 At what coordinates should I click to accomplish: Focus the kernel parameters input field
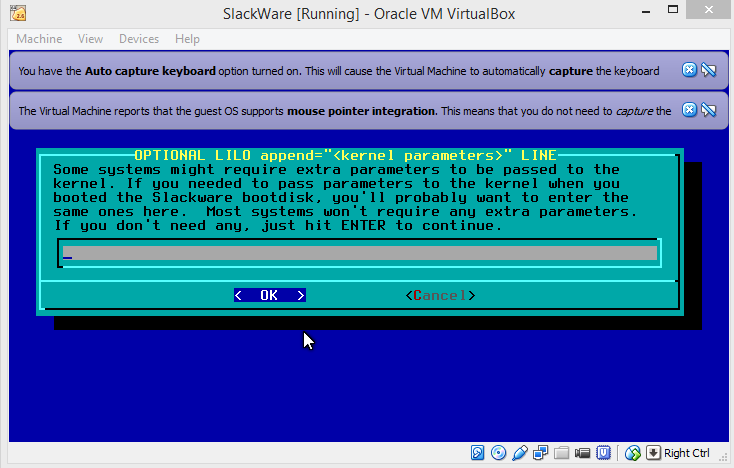click(360, 253)
